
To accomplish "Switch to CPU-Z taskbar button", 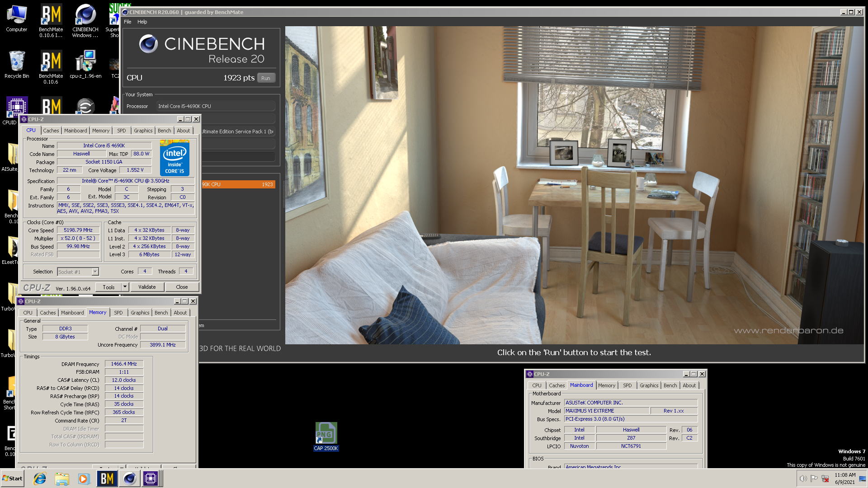I will (x=151, y=479).
